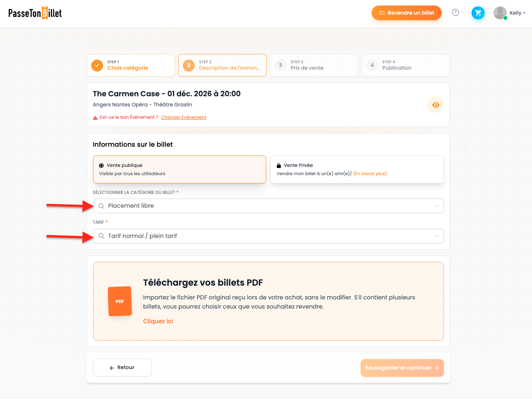Viewport: 532px width, 409px height.
Task: Open the shopping cart icon
Action: point(478,13)
